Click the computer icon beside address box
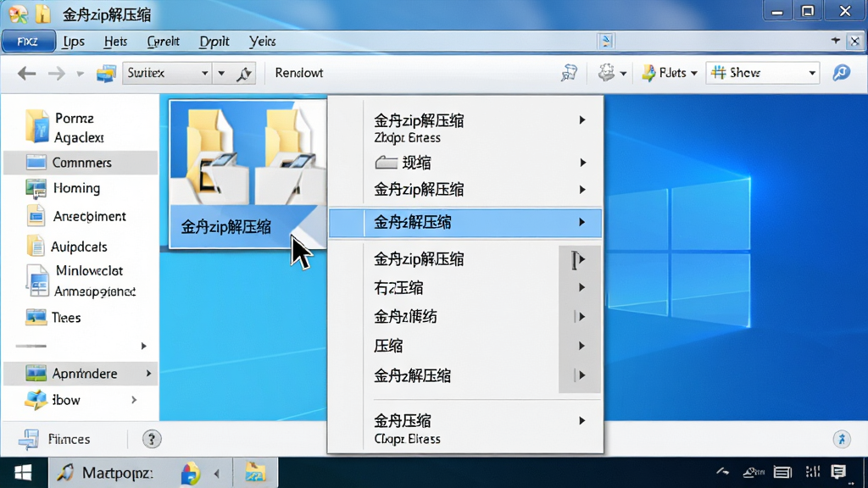This screenshot has width=868, height=488. (x=106, y=73)
